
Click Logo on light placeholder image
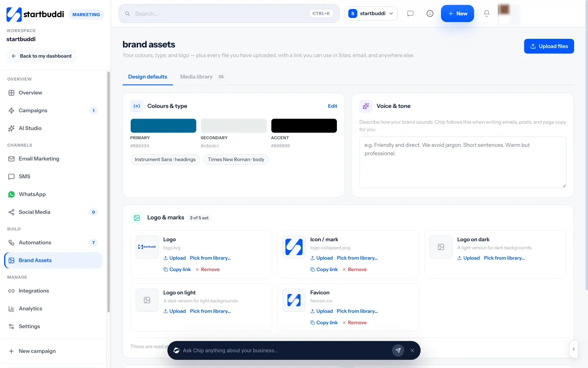click(x=147, y=300)
